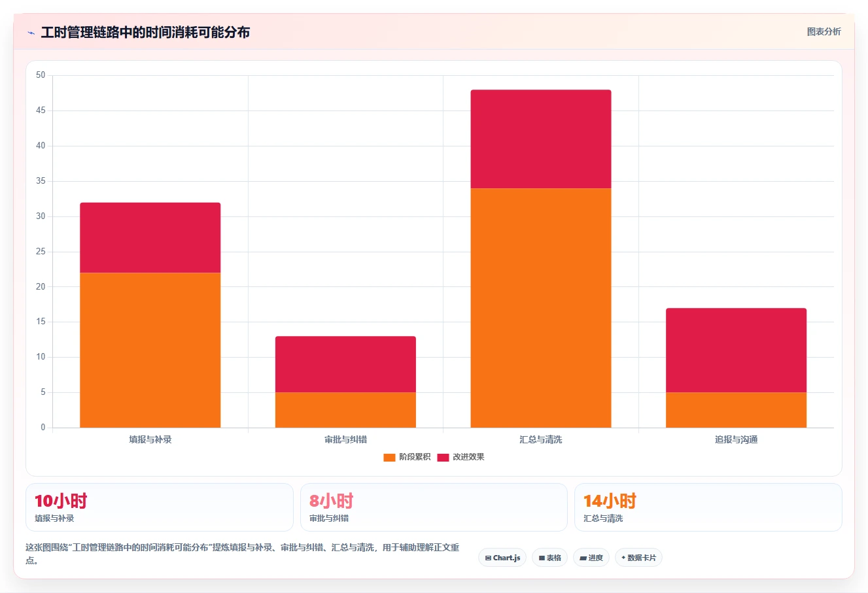Open the 8小时 审批与纠错 card

point(434,507)
